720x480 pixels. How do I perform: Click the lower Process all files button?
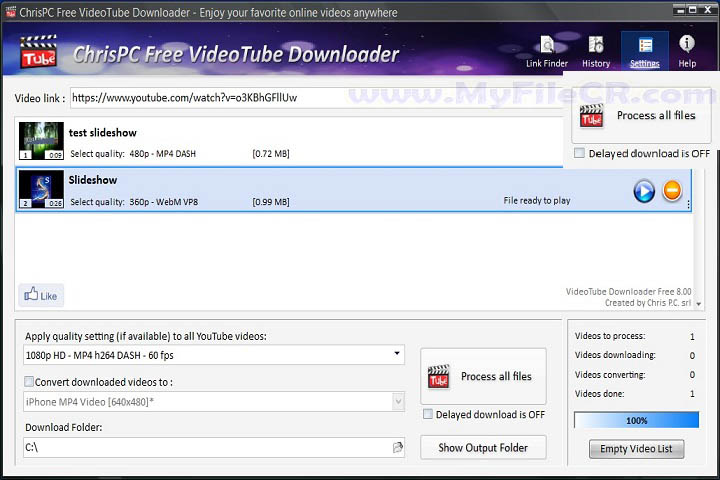(484, 376)
